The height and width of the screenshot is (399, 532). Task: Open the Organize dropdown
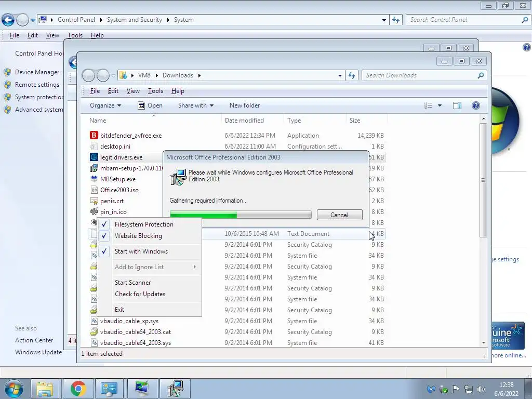105,105
